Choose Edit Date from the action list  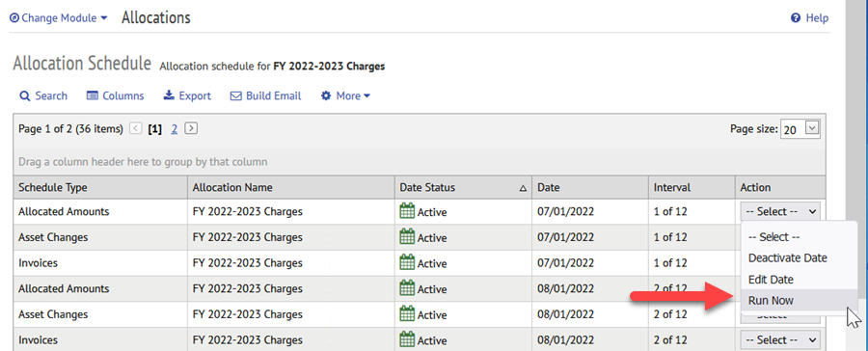tap(771, 280)
